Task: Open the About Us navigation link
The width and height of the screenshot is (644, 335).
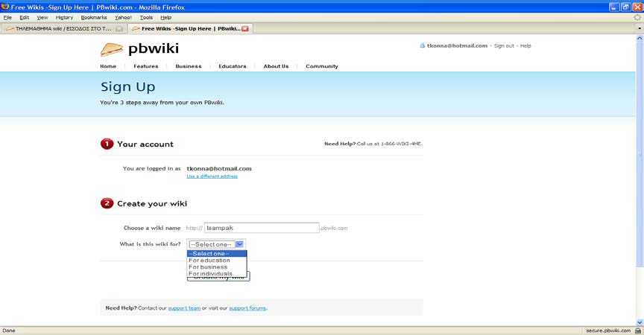Action: [x=276, y=66]
